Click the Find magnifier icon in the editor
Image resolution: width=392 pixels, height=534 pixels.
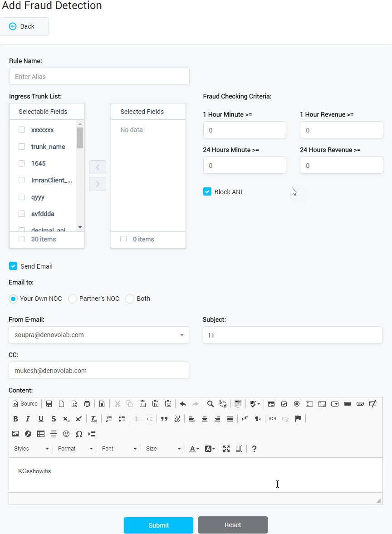click(x=211, y=404)
